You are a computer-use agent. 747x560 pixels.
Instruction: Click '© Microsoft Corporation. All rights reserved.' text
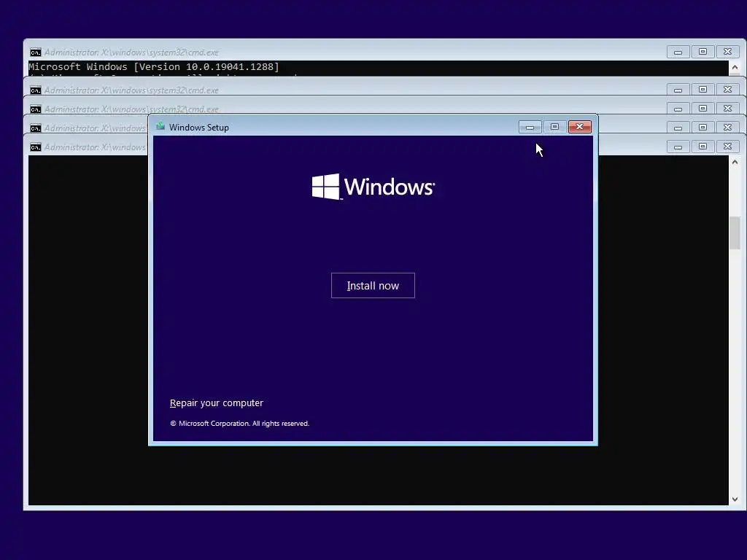click(x=239, y=424)
